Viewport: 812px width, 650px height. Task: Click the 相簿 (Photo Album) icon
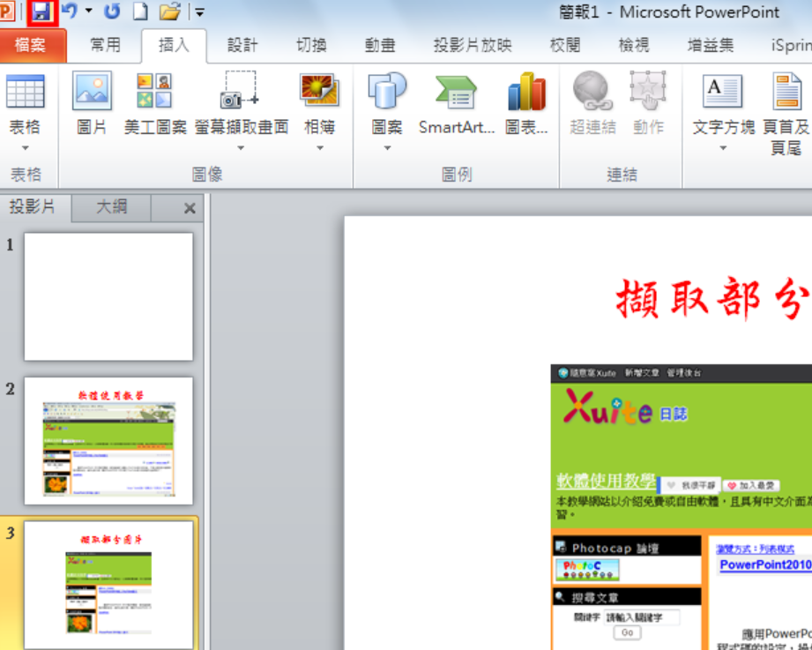click(x=319, y=90)
